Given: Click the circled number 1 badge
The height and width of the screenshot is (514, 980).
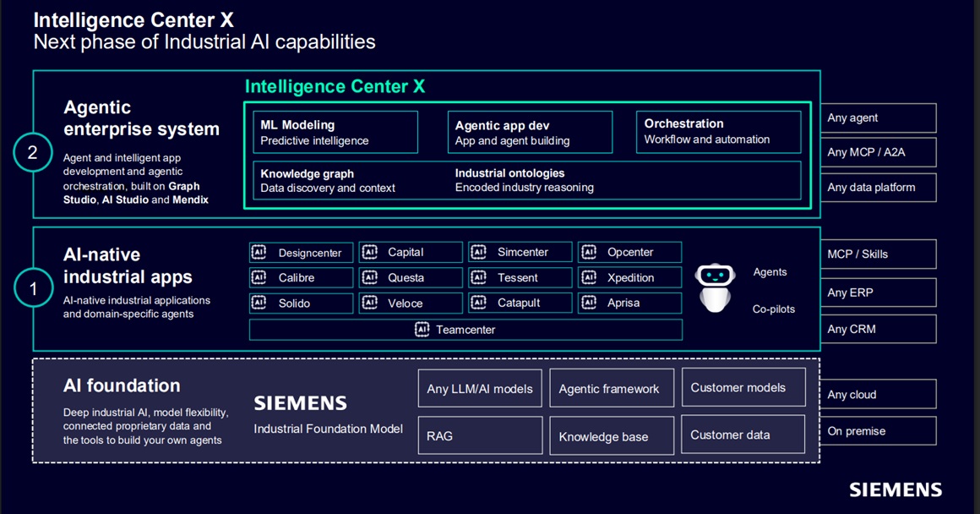Looking at the screenshot, I should [33, 288].
